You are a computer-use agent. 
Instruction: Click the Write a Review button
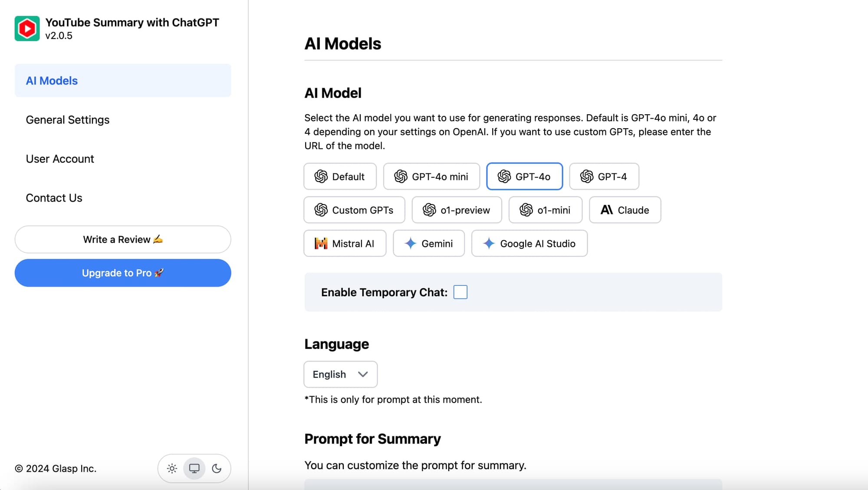coord(123,240)
